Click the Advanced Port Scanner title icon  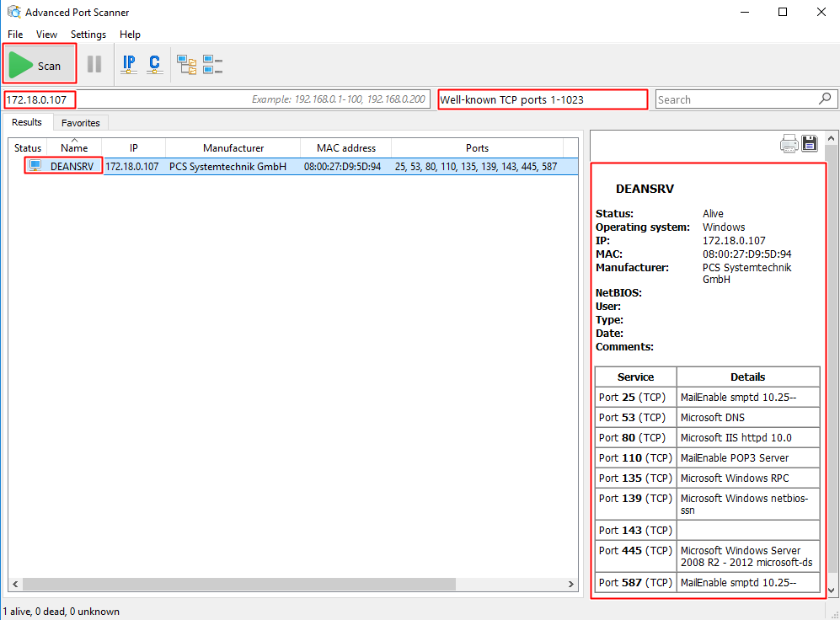14,11
